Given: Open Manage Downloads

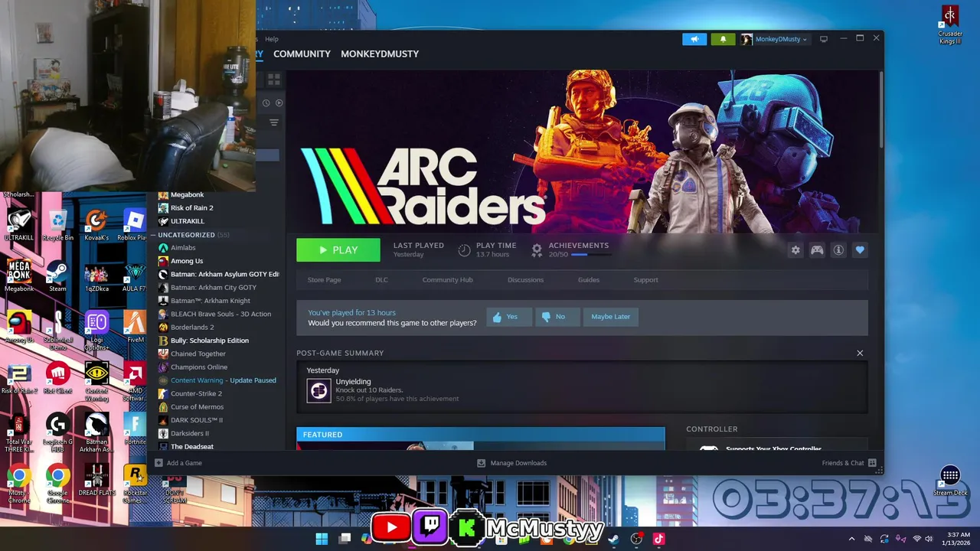Looking at the screenshot, I should coord(511,463).
